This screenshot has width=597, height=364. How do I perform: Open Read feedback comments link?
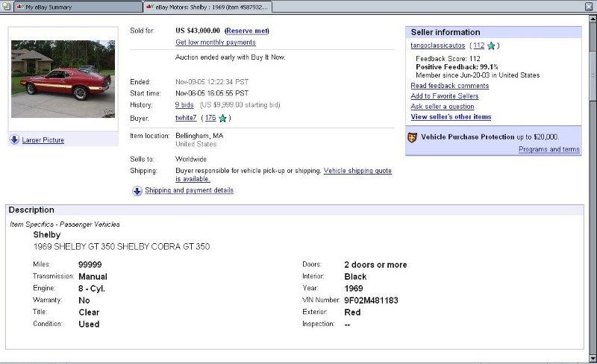coord(450,86)
